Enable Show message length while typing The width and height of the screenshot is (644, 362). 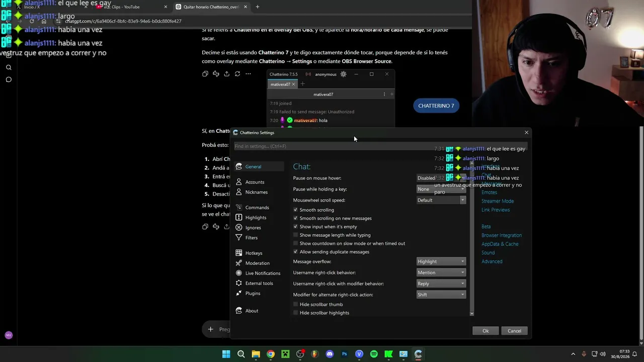(x=296, y=235)
